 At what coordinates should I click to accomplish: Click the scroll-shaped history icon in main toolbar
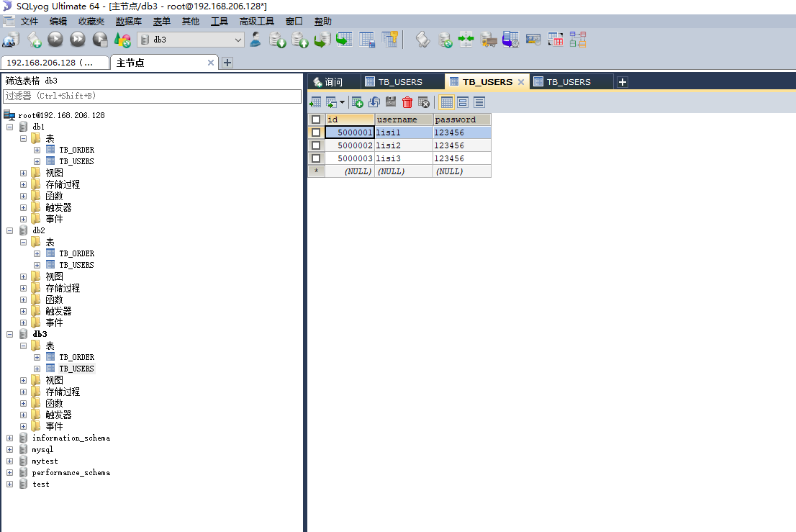click(423, 40)
